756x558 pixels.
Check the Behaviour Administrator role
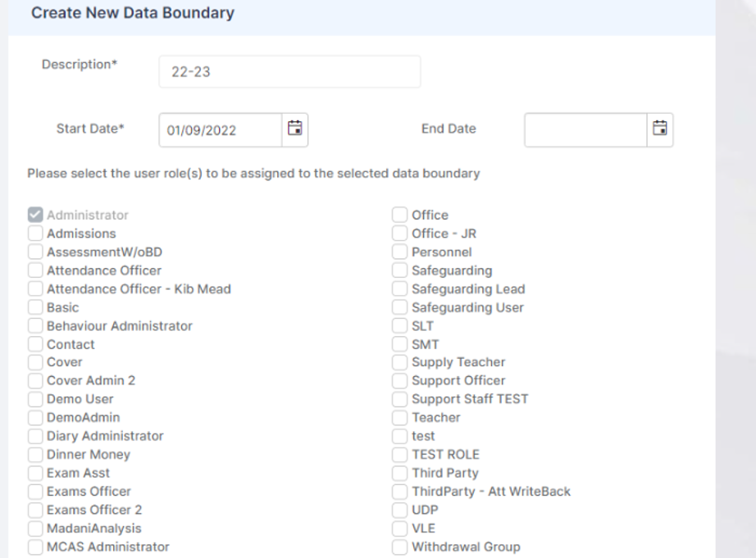point(35,326)
